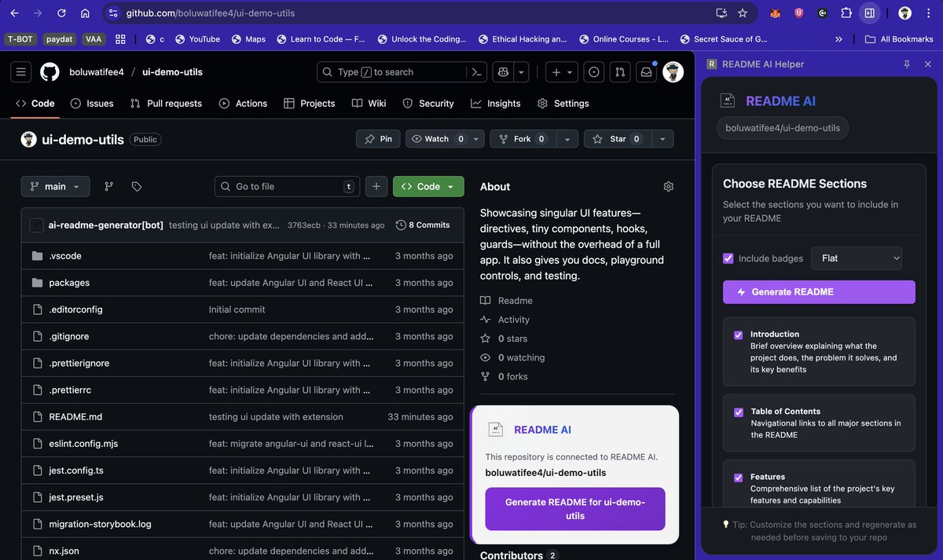The width and height of the screenshot is (943, 560).
Task: Open the browser Home page button
Action: click(x=85, y=13)
